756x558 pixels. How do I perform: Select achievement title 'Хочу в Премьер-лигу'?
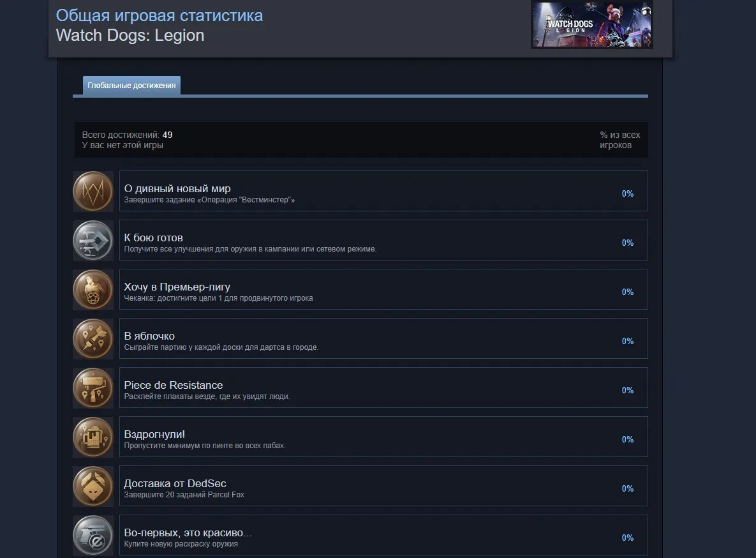(x=177, y=287)
